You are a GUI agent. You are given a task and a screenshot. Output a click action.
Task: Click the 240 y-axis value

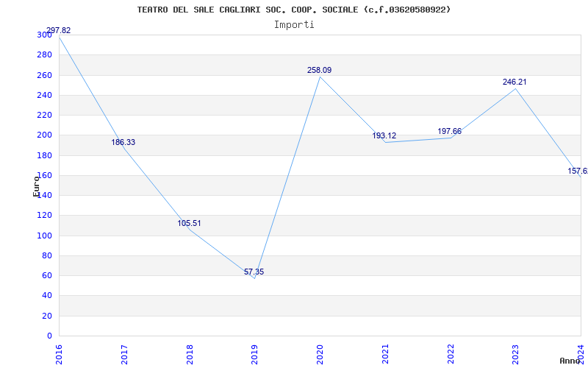pos(44,96)
